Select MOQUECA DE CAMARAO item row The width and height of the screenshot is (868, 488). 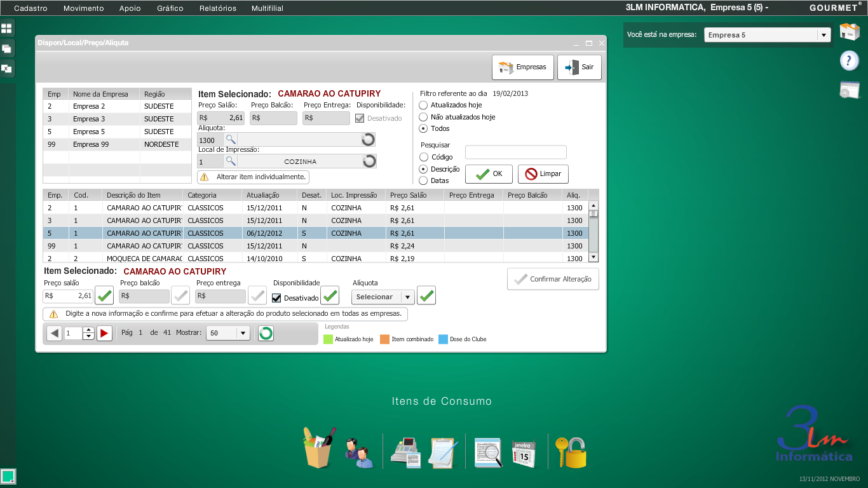pyautogui.click(x=316, y=258)
